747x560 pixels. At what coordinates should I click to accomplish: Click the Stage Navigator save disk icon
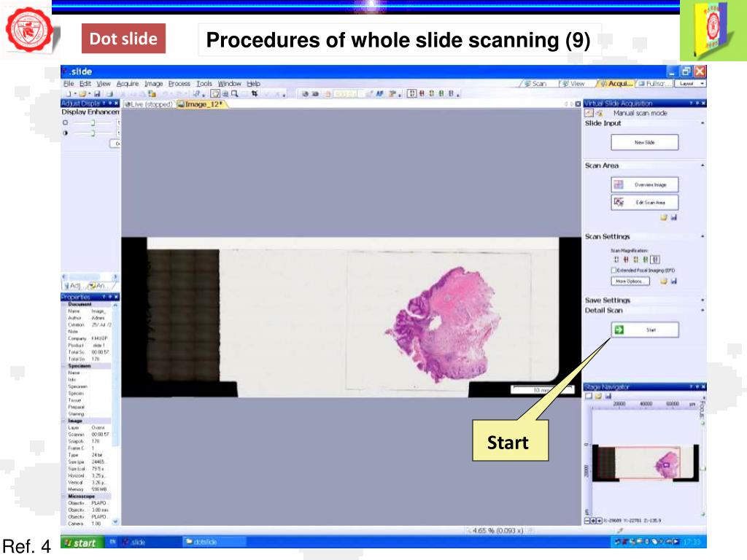(x=608, y=396)
